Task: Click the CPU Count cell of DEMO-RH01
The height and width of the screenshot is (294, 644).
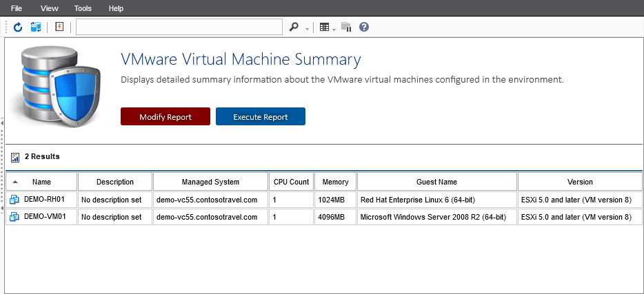Action: pyautogui.click(x=291, y=200)
